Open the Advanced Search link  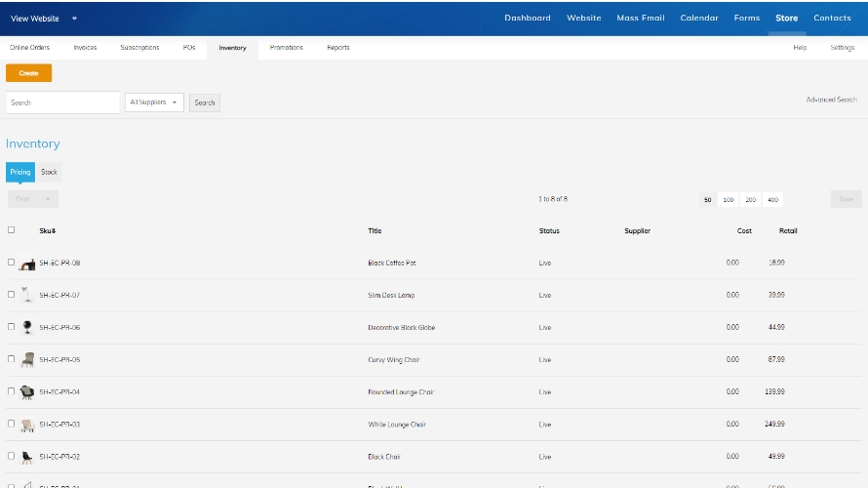pyautogui.click(x=831, y=100)
